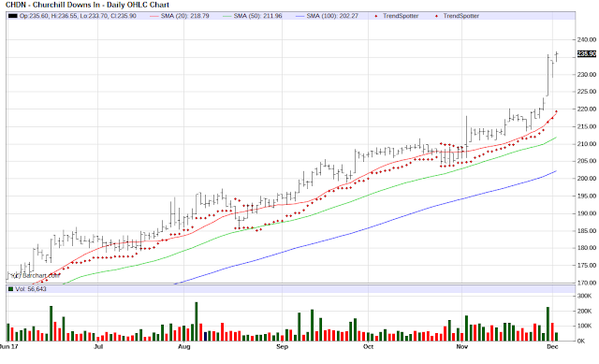This screenshot has height=364, width=599.
Task: Click the 225.00 price axis label
Action: point(587,92)
